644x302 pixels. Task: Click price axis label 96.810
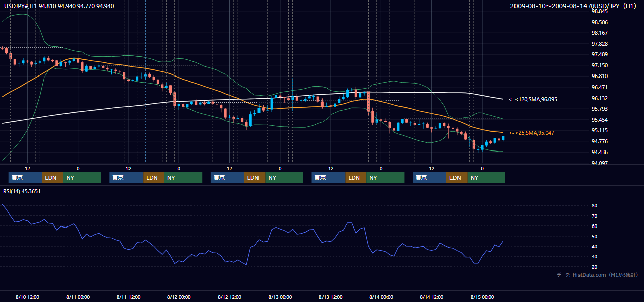point(599,77)
